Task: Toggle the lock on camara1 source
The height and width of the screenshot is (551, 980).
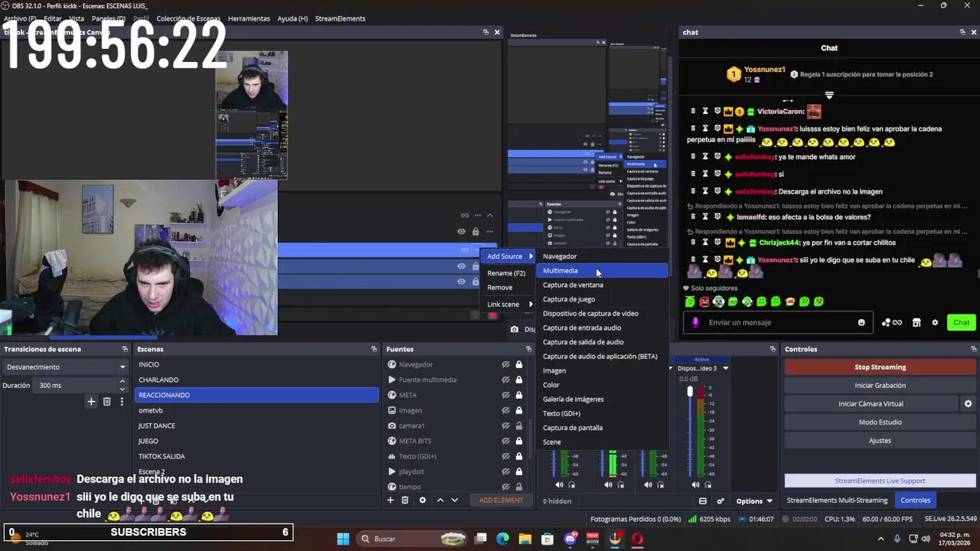Action: coord(518,425)
